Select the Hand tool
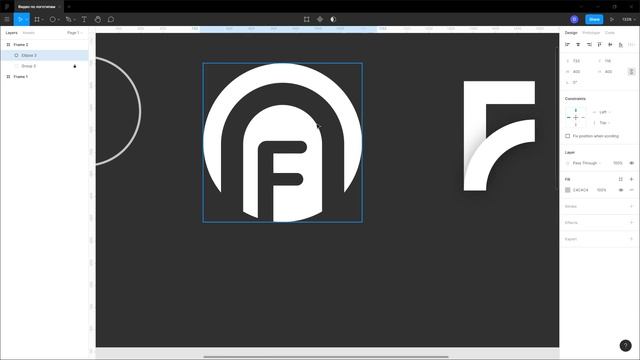 click(x=98, y=19)
